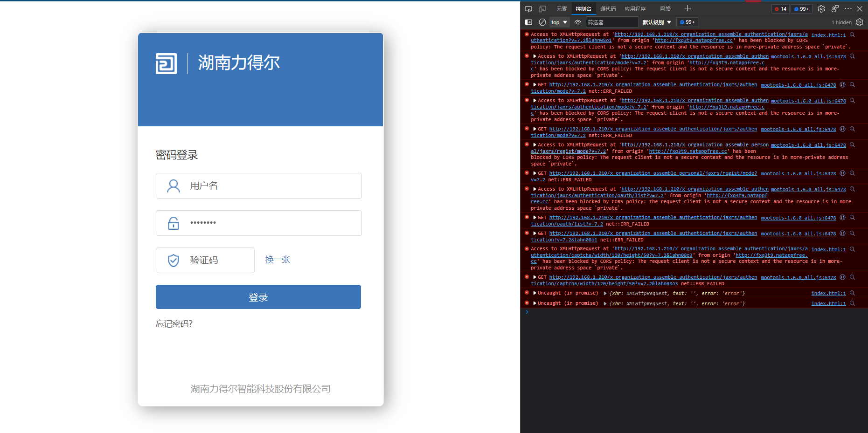
Task: Open the 忘记密码? link
Action: coord(174,324)
